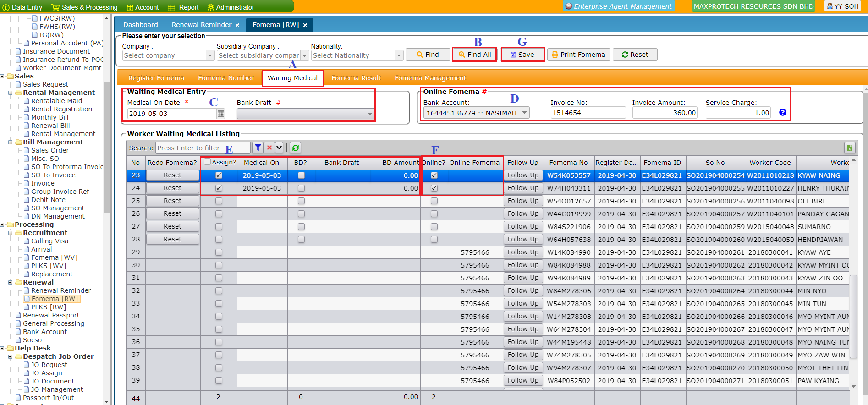Collapse the Bill Management tree node

(10, 142)
